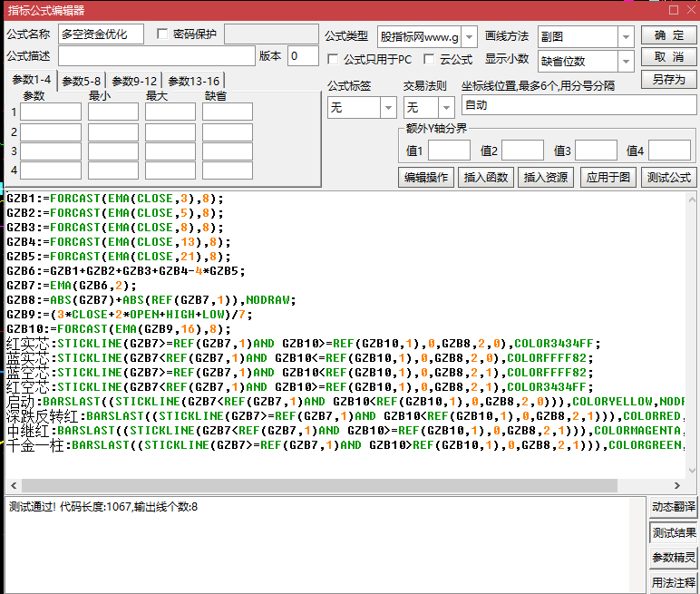Click parameter row 4 name field
Image resolution: width=700 pixels, height=594 pixels.
pos(51,170)
